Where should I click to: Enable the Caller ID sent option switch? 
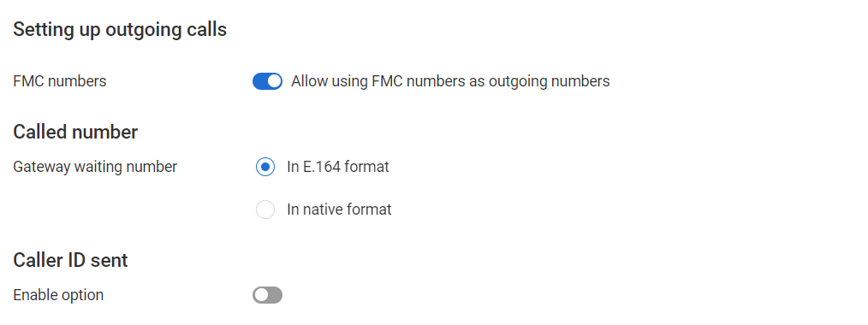267,295
